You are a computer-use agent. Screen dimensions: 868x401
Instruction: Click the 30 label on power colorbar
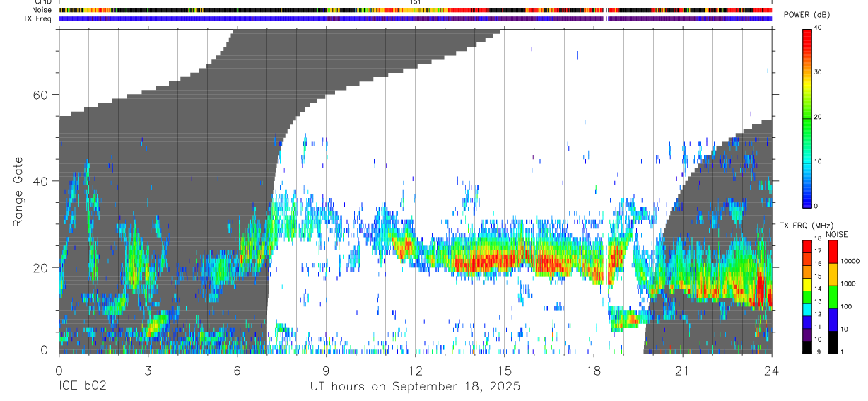(x=819, y=73)
